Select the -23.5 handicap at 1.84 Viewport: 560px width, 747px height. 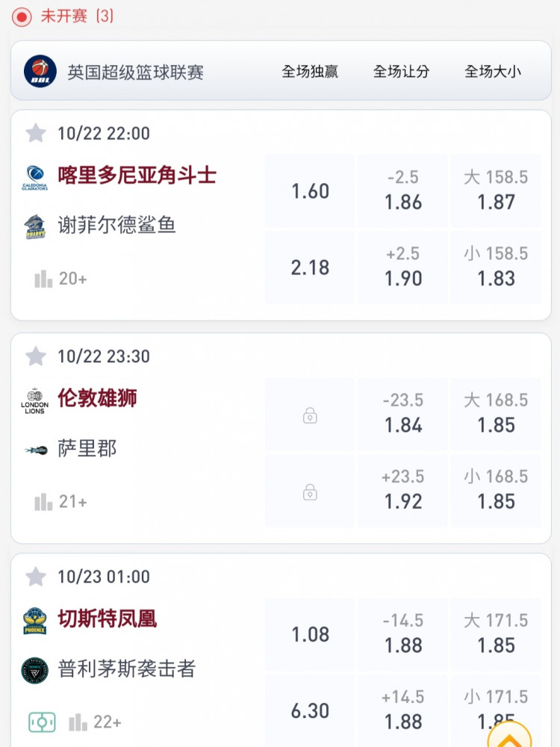[403, 414]
